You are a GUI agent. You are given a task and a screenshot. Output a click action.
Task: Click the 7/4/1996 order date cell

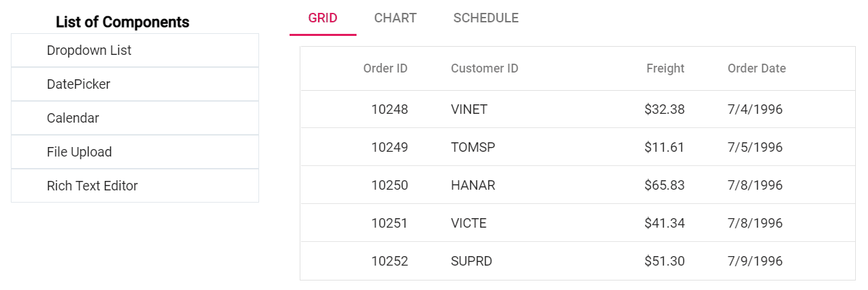point(755,110)
